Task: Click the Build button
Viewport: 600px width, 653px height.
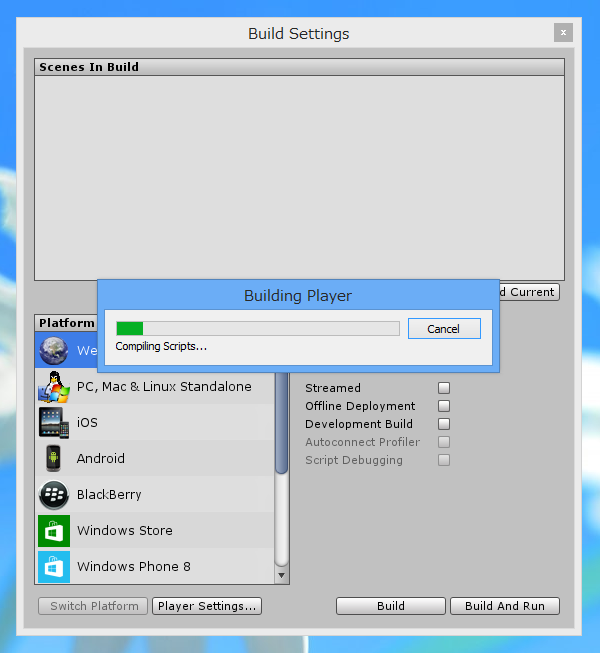Action: coord(391,606)
